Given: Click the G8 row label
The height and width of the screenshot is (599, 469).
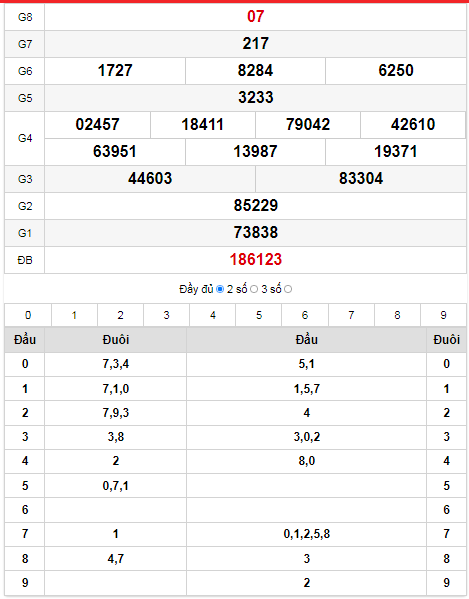Looking at the screenshot, I should [x=25, y=17].
